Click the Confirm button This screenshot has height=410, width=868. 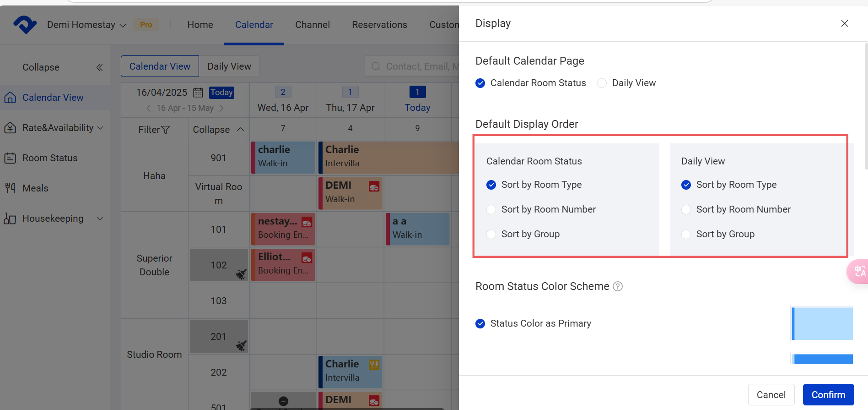828,394
